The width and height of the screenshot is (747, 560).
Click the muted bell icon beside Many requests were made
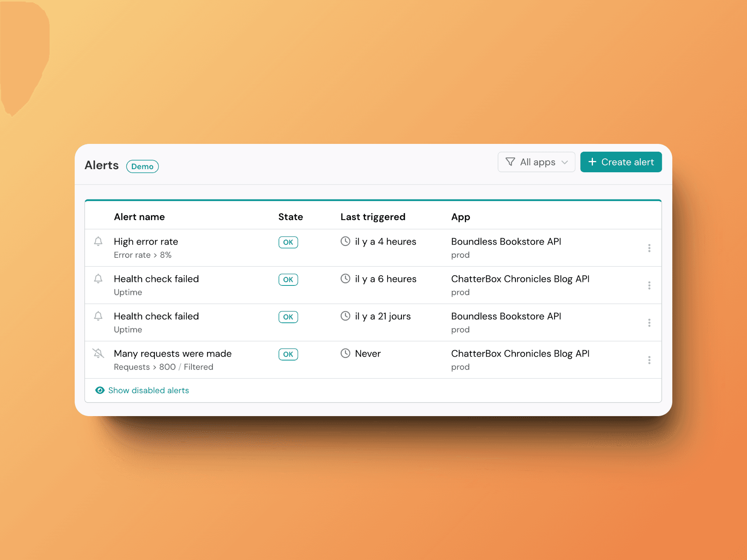click(98, 353)
